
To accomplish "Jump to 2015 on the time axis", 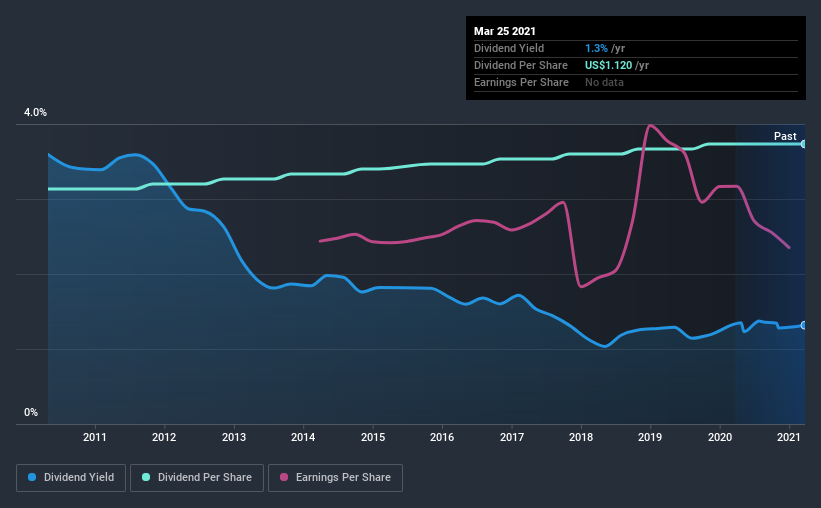I will coord(373,437).
